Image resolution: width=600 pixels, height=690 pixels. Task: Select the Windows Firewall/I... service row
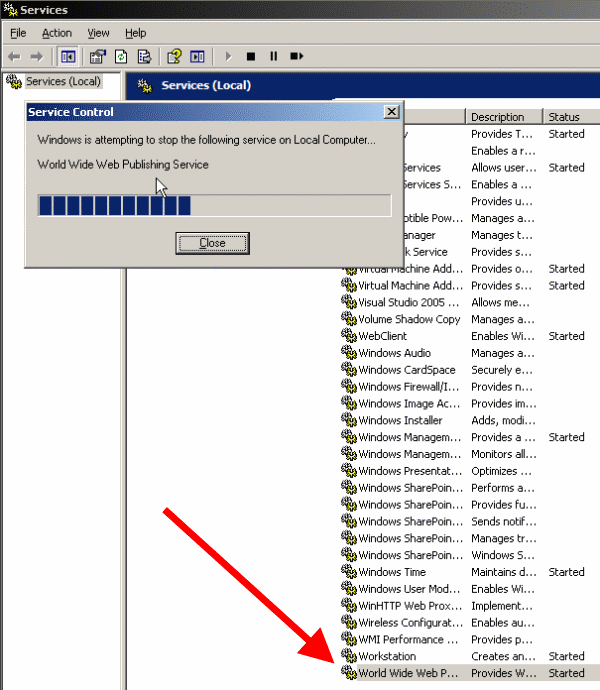click(470, 387)
